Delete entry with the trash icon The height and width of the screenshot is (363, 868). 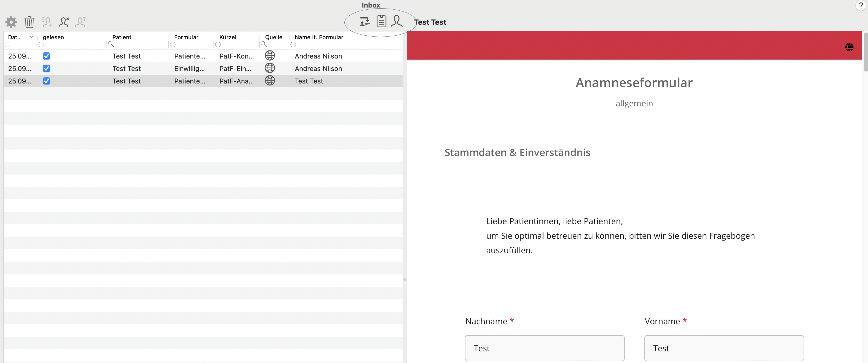click(x=29, y=22)
